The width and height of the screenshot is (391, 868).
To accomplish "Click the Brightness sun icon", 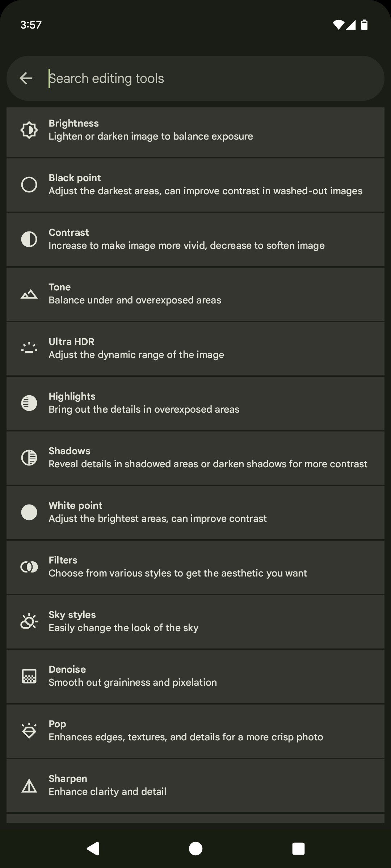I will click(29, 130).
